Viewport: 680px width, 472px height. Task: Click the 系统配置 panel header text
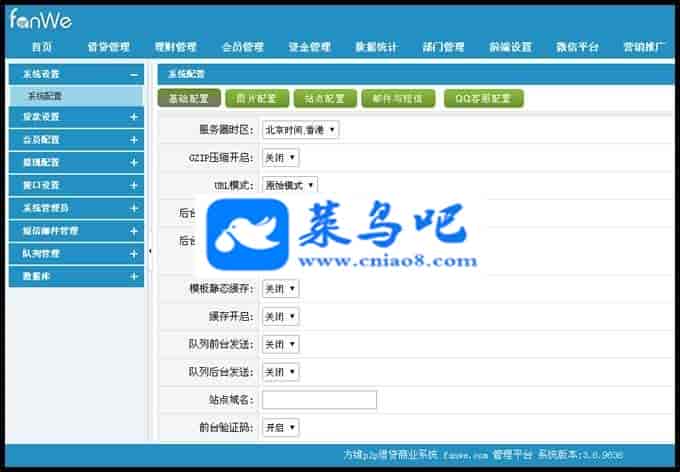pyautogui.click(x=186, y=74)
